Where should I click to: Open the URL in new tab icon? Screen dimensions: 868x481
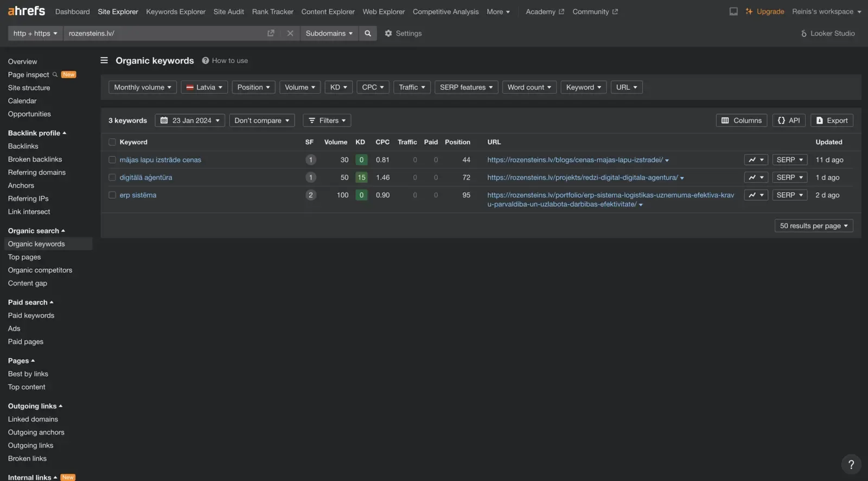coord(271,33)
